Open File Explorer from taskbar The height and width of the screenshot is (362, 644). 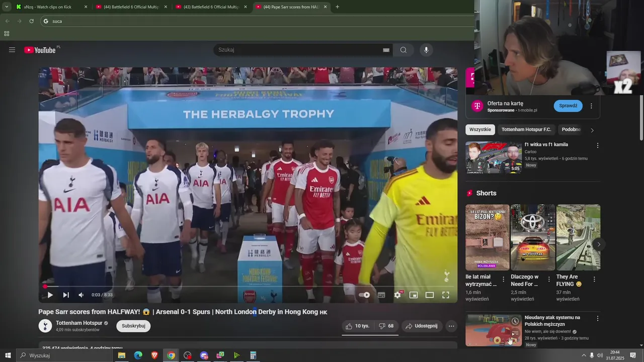121,355
